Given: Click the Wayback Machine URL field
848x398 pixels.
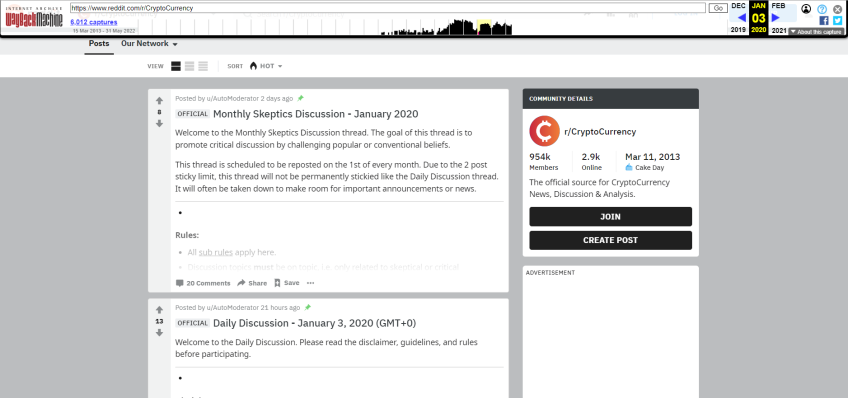Looking at the screenshot, I should (x=388, y=8).
